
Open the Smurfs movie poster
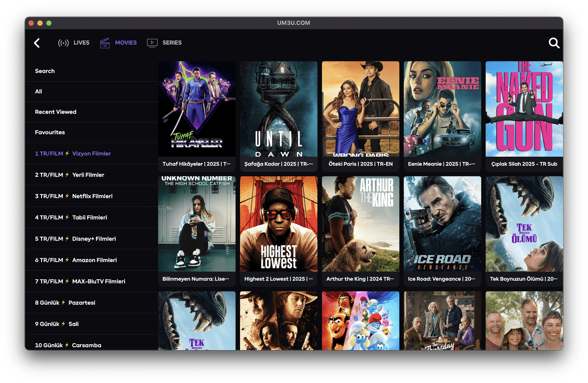click(x=361, y=321)
